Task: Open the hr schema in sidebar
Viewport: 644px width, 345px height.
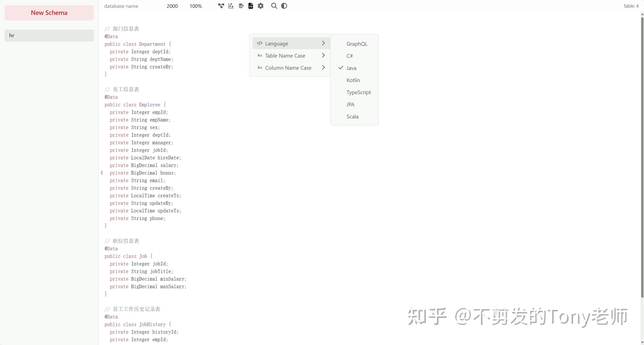Action: [49, 36]
